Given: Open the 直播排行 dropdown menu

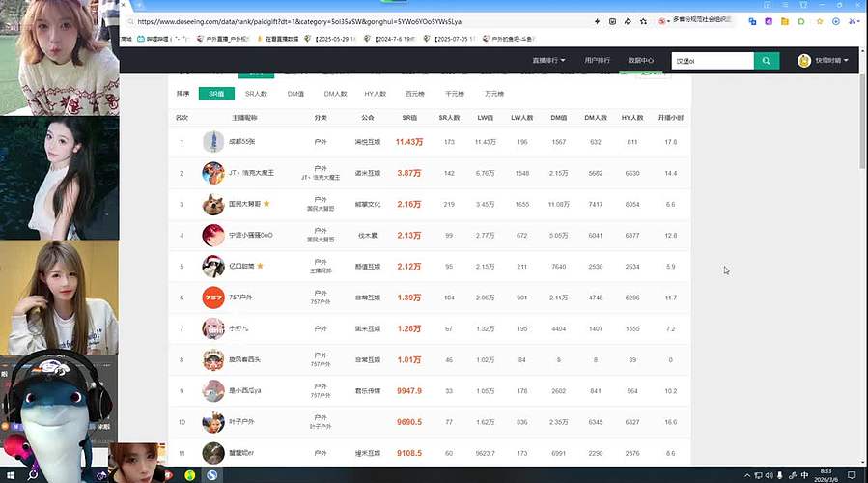Looking at the screenshot, I should pyautogui.click(x=548, y=60).
